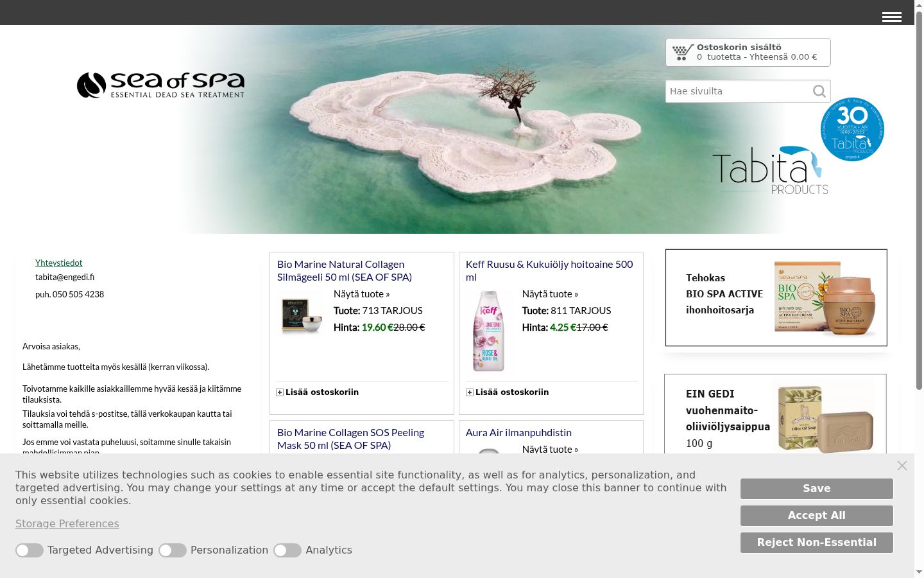The height and width of the screenshot is (578, 924).
Task: Click Accept All cookies button
Action: click(817, 516)
